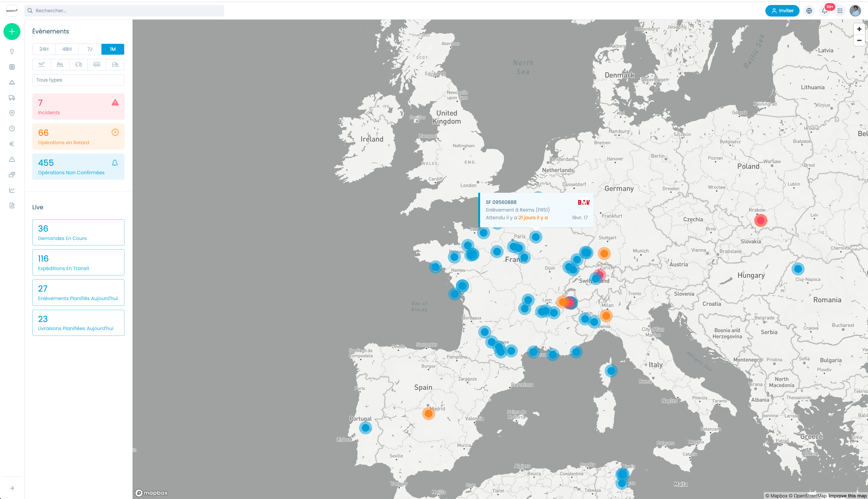
Task: Click the globe language icon
Action: pyautogui.click(x=809, y=11)
